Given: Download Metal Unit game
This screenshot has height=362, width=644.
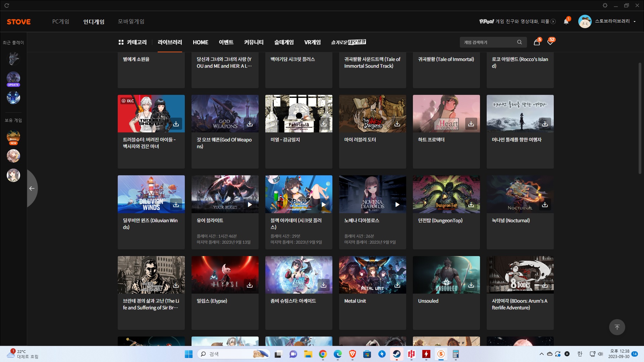Looking at the screenshot, I should click(397, 285).
